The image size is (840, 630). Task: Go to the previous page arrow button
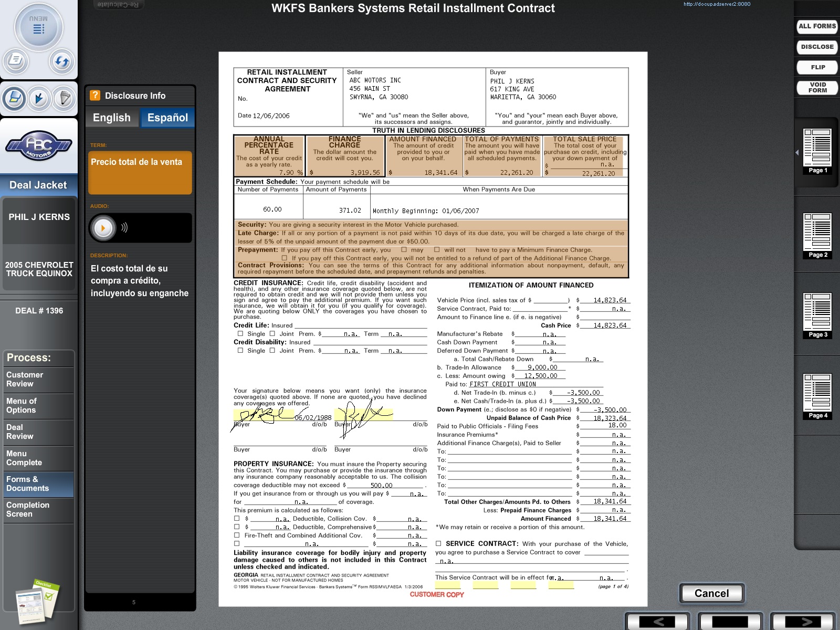657,622
